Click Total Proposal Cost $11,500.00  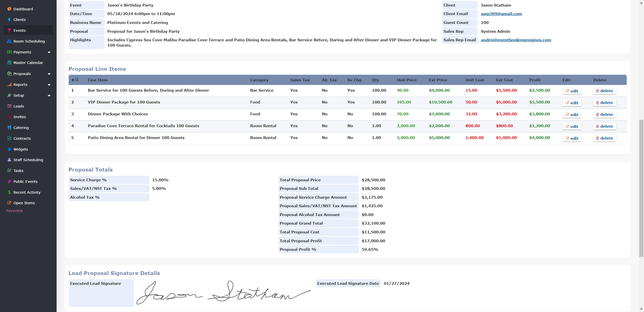pyautogui.click(x=373, y=232)
